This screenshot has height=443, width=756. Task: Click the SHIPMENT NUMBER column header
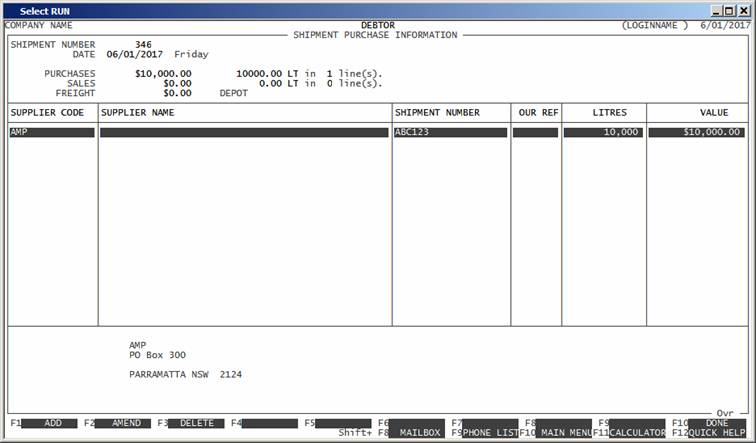click(x=437, y=112)
